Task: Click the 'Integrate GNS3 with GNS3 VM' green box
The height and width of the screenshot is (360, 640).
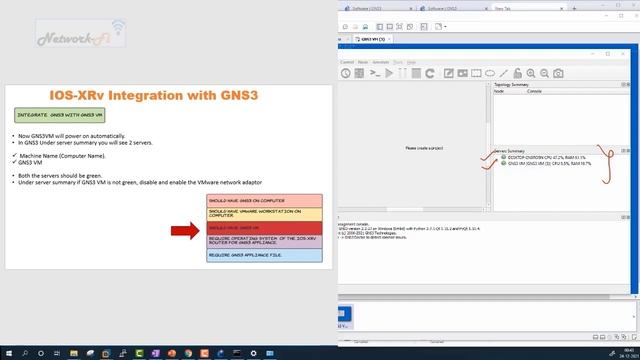Action: tap(60, 115)
